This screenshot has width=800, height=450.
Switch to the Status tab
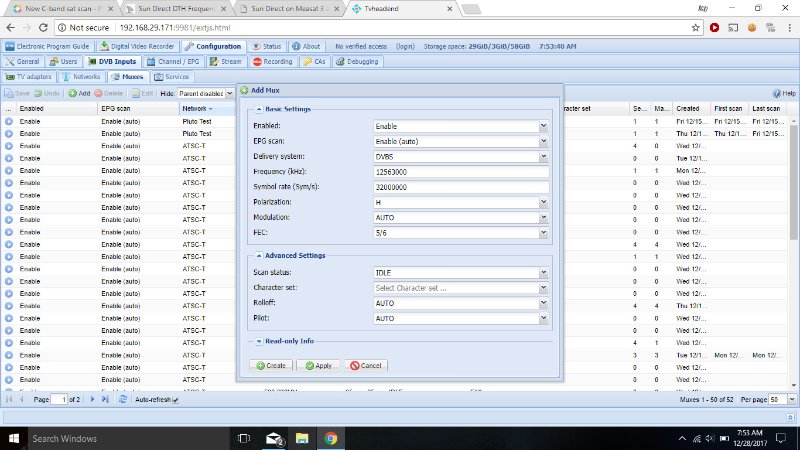(267, 46)
